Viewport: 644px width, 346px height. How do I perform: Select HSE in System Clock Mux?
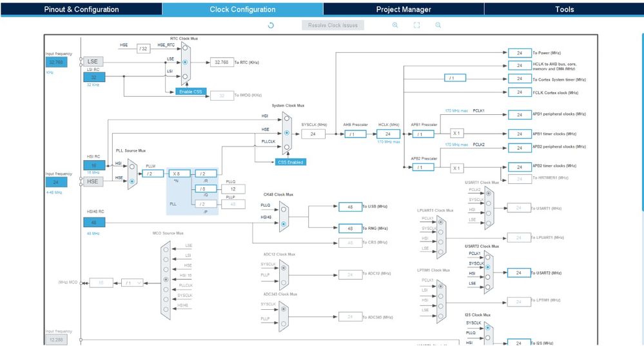pos(287,133)
